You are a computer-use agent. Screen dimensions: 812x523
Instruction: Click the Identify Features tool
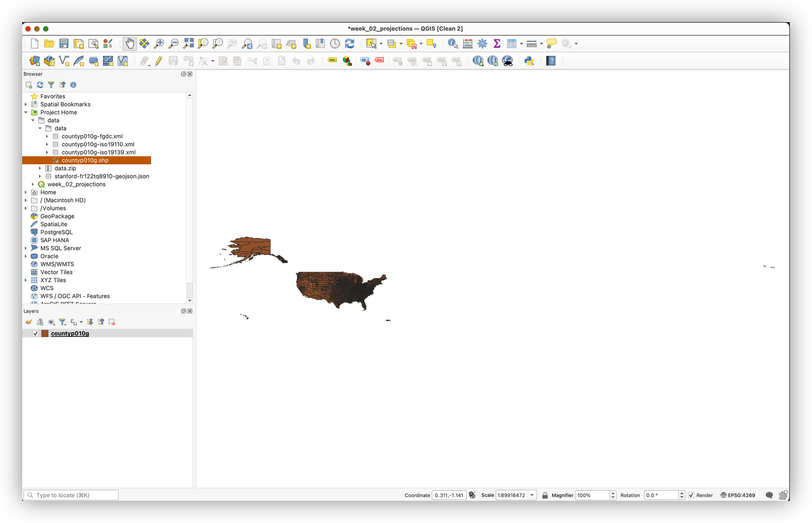pyautogui.click(x=453, y=44)
